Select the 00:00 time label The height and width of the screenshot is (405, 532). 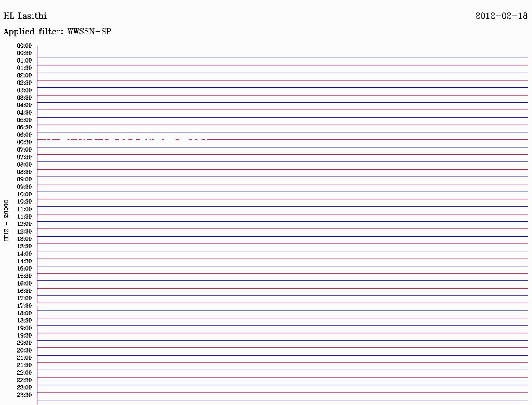coord(24,46)
